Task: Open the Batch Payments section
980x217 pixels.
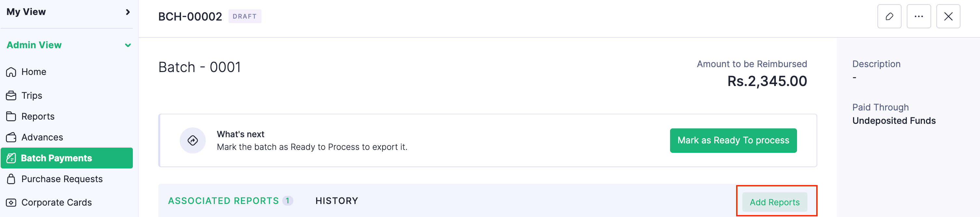Action: pos(56,158)
